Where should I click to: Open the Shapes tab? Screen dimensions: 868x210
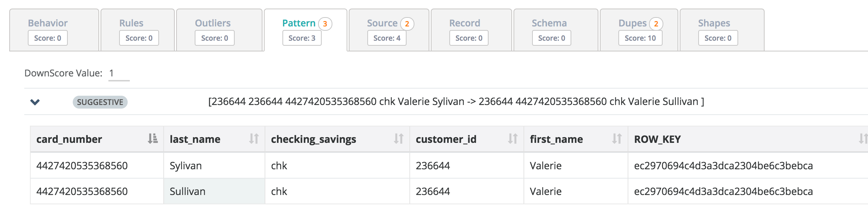[714, 23]
